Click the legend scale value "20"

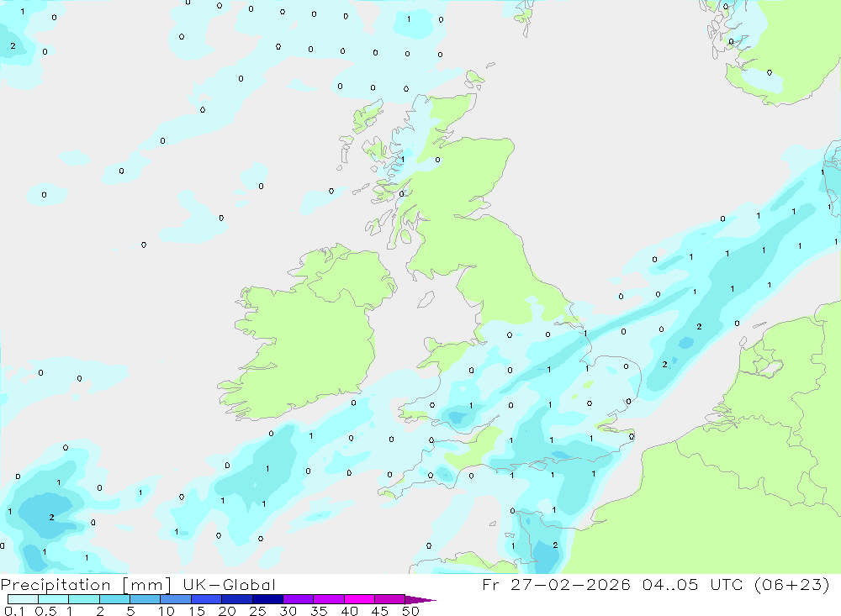click(227, 611)
